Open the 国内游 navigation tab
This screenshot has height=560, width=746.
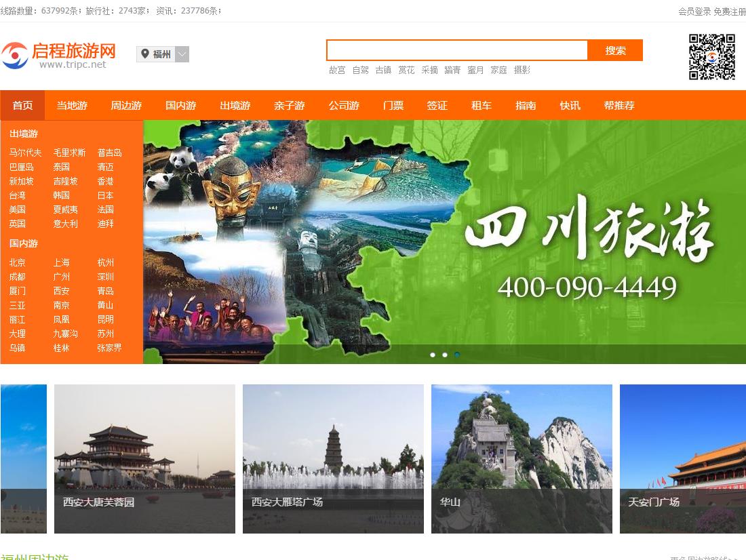click(x=181, y=105)
